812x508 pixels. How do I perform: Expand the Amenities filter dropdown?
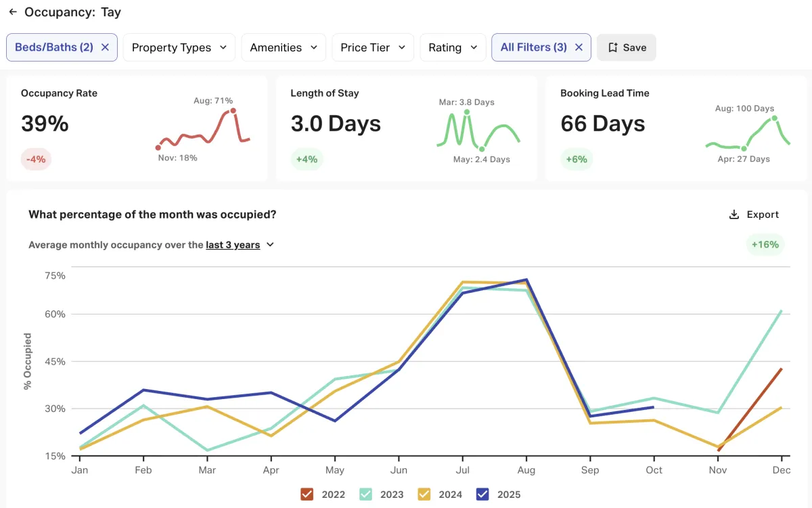(284, 47)
